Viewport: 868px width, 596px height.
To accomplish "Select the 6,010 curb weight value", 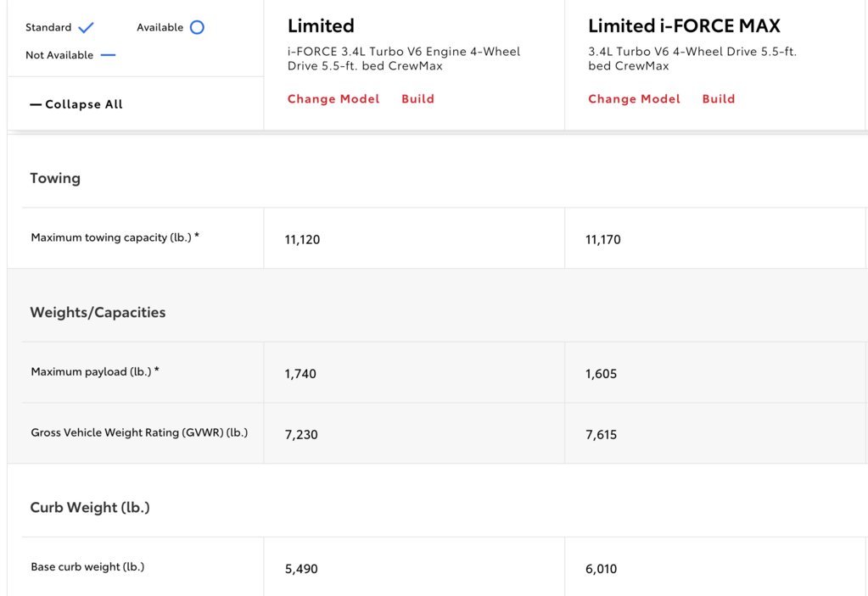I will [x=602, y=570].
